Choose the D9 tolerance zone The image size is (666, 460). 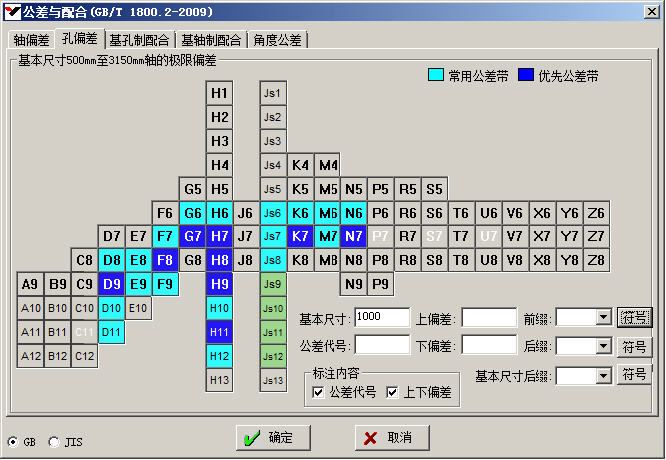[x=111, y=284]
